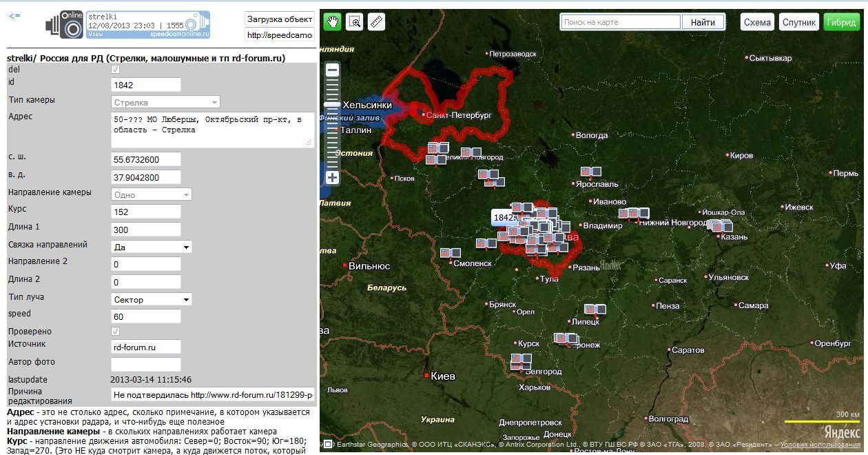Expand the Связка направлений dropdown
868x455 pixels.
pos(152,247)
